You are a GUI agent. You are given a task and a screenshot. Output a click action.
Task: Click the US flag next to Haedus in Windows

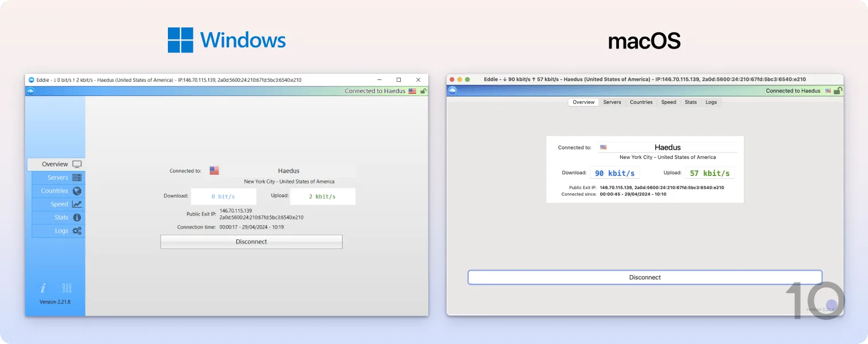(x=214, y=170)
